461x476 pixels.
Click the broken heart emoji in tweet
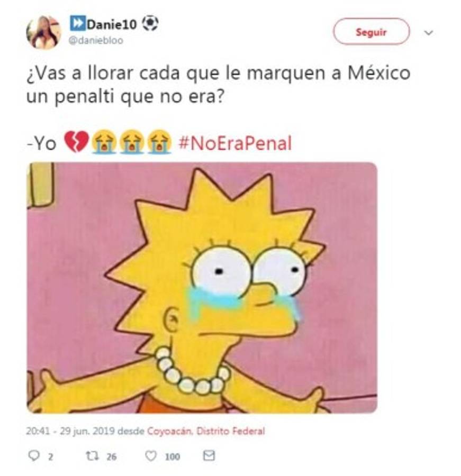(x=76, y=142)
